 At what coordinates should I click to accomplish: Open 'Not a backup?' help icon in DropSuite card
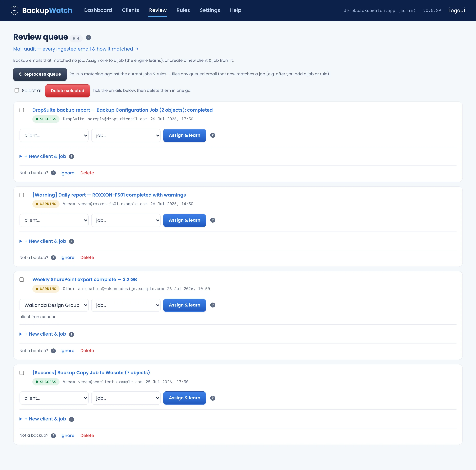53,173
